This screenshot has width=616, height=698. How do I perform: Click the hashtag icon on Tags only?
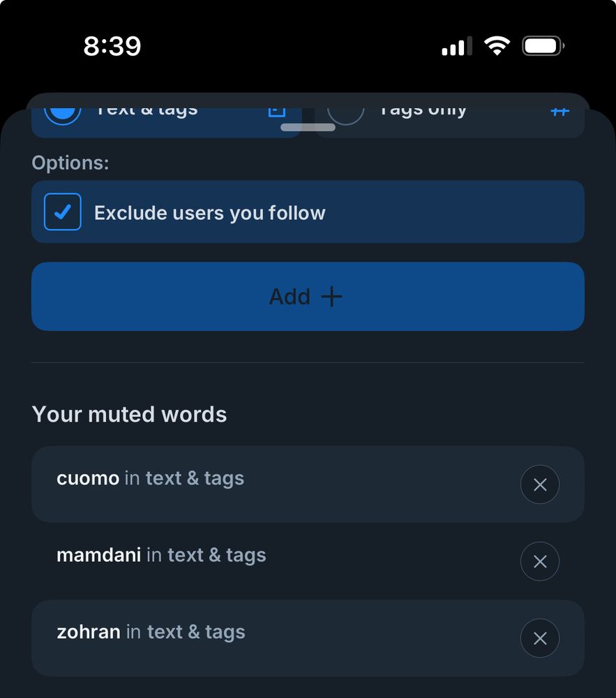click(559, 112)
